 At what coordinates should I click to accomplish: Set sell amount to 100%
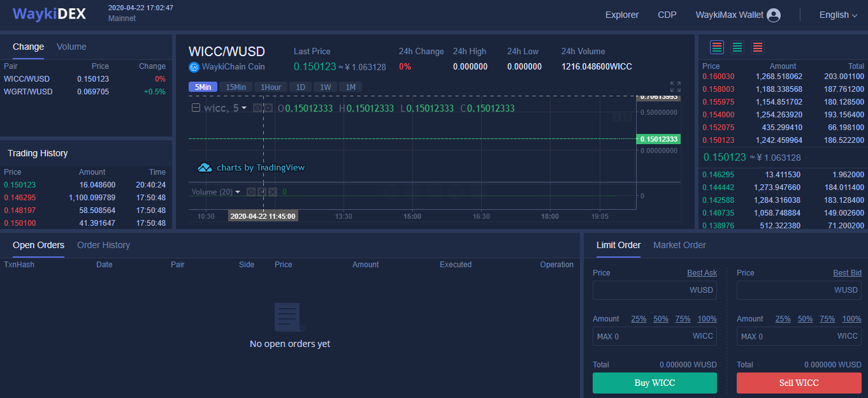click(x=851, y=319)
